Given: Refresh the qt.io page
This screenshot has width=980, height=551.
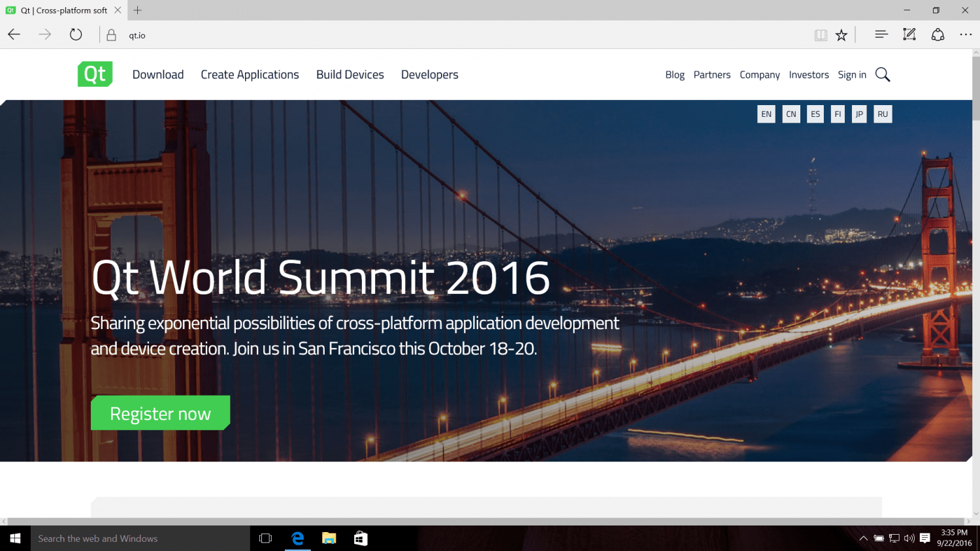Looking at the screenshot, I should point(76,35).
